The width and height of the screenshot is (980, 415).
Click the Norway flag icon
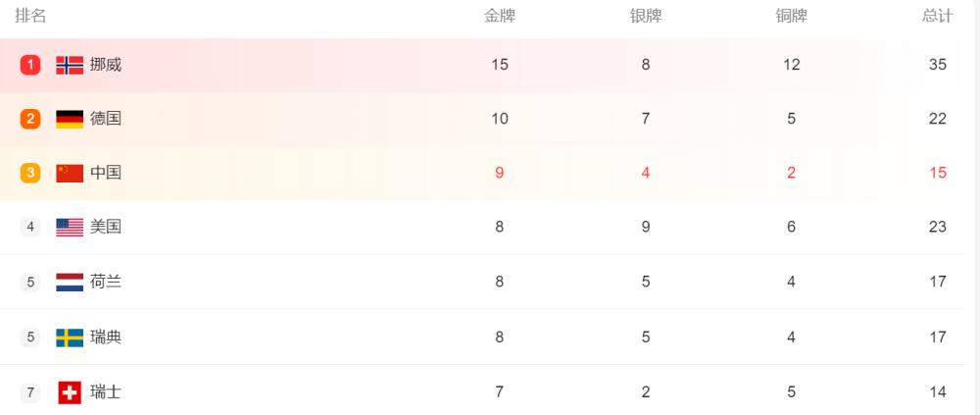[70, 65]
